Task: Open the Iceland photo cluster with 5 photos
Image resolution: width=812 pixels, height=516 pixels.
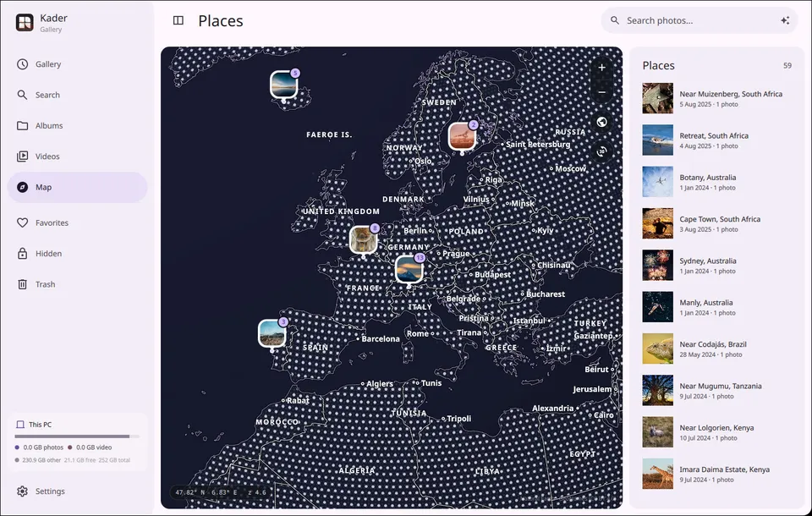Action: [284, 85]
